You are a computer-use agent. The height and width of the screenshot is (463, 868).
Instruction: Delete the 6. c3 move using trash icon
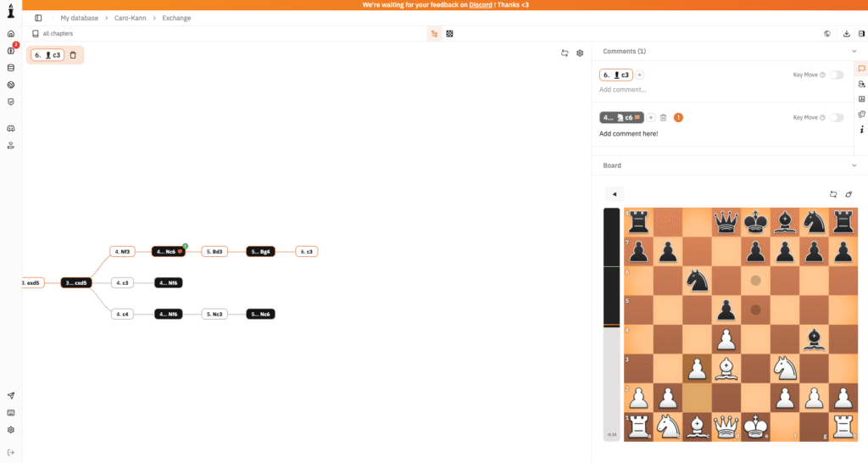pos(73,55)
